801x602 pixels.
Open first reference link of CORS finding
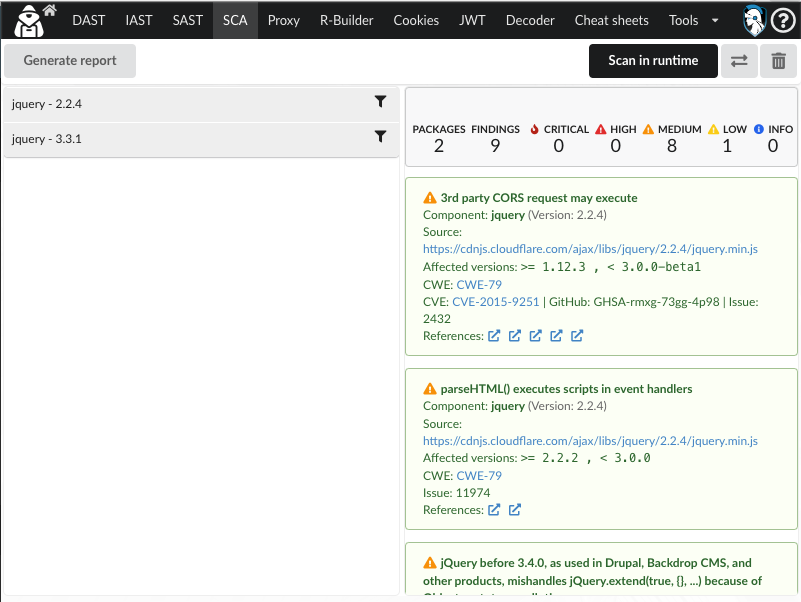[x=493, y=336]
